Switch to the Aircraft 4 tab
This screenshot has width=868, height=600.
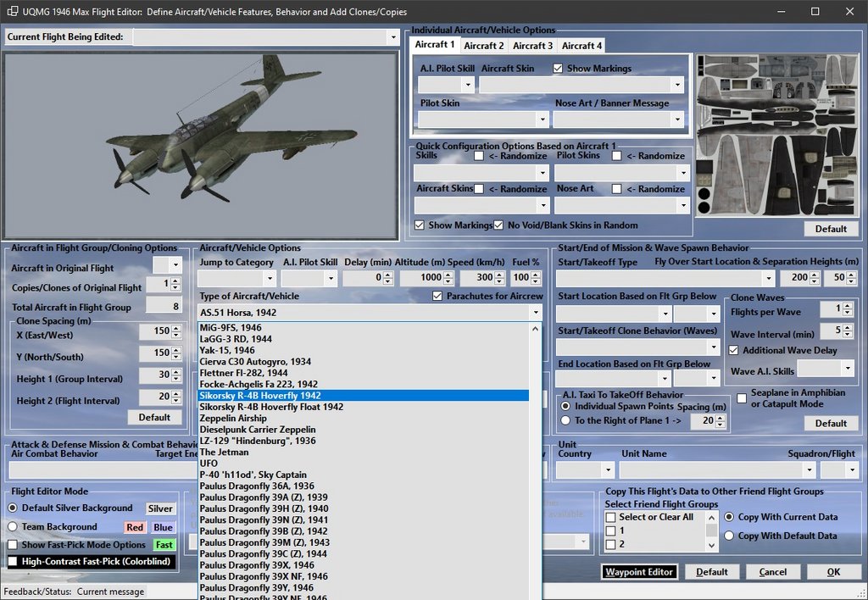point(581,46)
